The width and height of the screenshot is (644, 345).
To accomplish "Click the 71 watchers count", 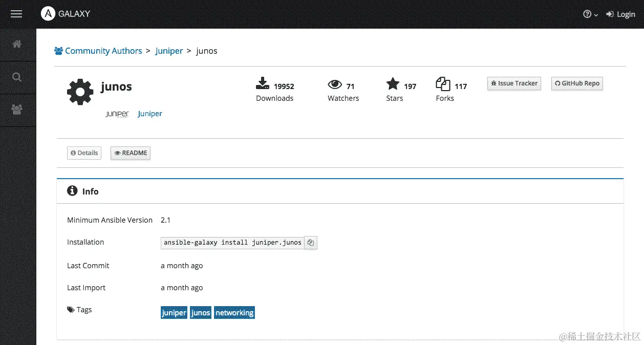I will point(351,87).
